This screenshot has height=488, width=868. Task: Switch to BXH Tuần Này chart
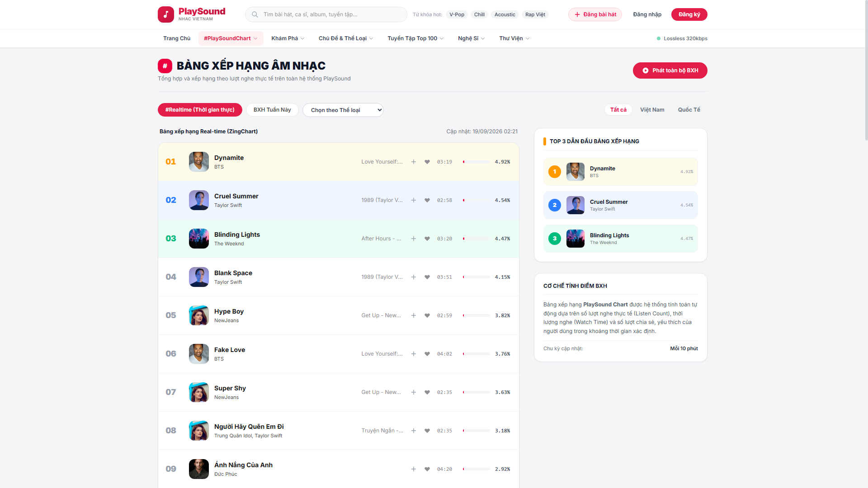[x=272, y=110]
